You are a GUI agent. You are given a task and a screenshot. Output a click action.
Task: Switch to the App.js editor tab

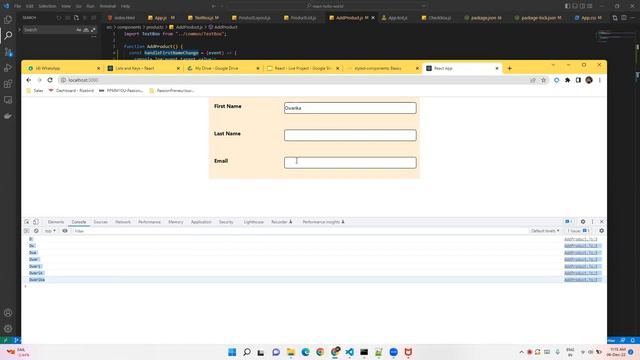tap(162, 18)
